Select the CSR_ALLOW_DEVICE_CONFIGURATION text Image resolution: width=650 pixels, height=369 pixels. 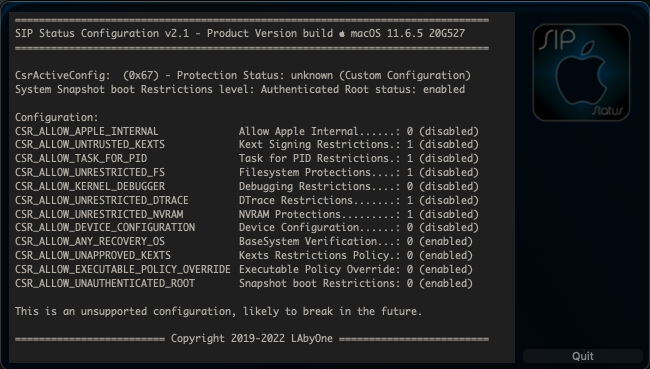105,228
